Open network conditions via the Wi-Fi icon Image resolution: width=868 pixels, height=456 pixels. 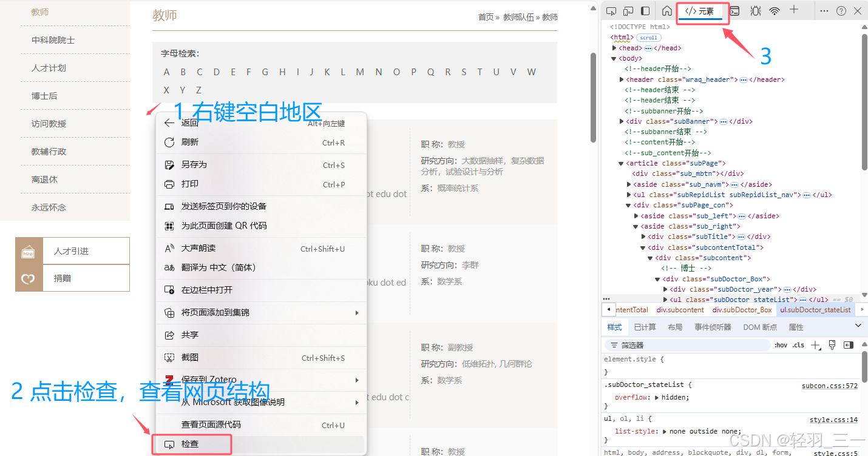(775, 10)
